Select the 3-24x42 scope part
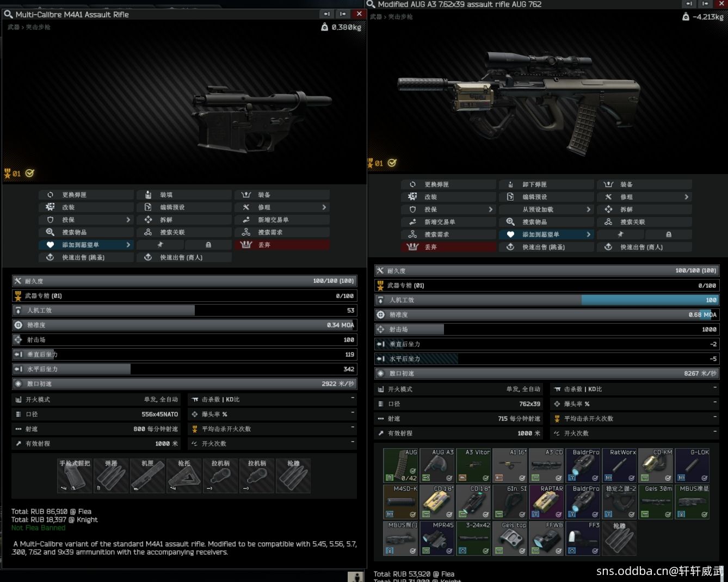 [473, 538]
